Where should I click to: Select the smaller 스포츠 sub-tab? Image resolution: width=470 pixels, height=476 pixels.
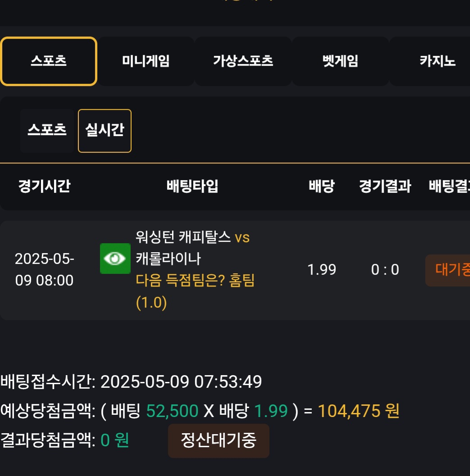[47, 131]
